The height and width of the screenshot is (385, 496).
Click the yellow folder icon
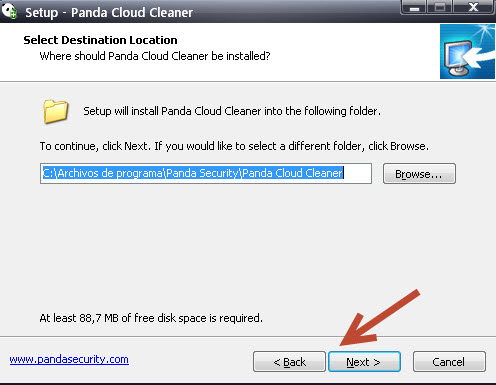(x=56, y=111)
